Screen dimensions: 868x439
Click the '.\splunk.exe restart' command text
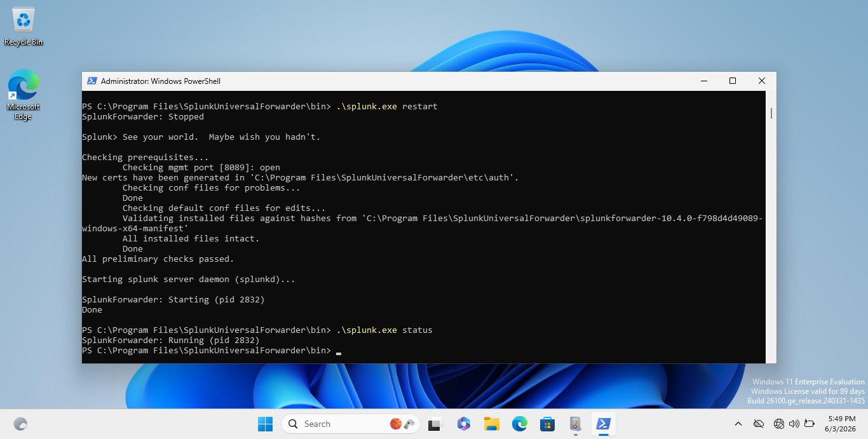(387, 107)
